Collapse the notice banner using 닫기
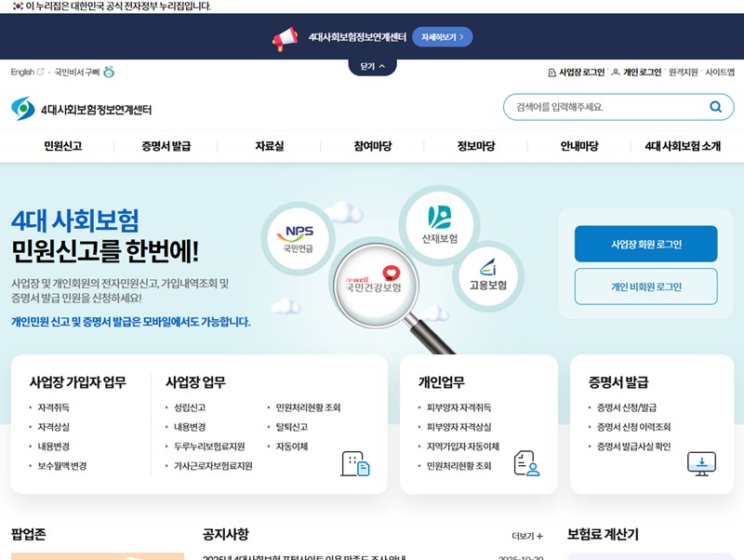The image size is (744, 560). coord(371,67)
